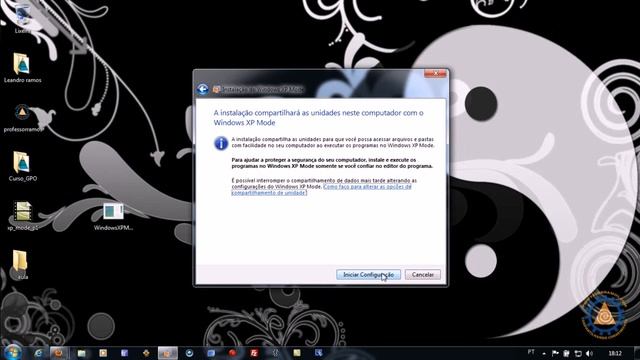Switch to the XP Mode installer taskbar button

click(167, 353)
